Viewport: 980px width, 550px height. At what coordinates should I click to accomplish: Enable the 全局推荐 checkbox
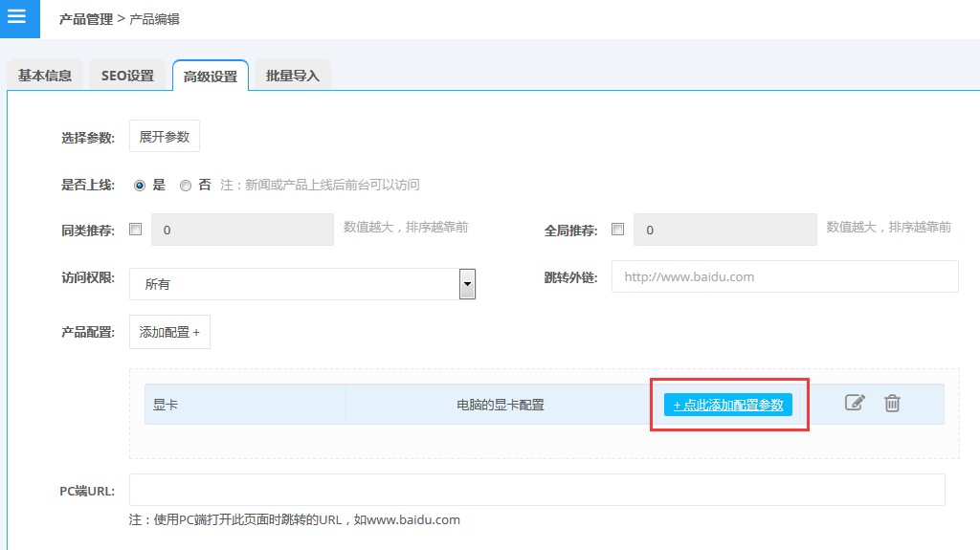617,230
